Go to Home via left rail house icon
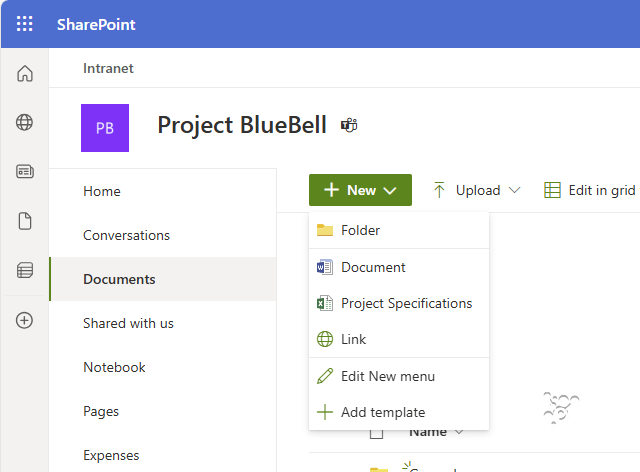 (x=24, y=73)
